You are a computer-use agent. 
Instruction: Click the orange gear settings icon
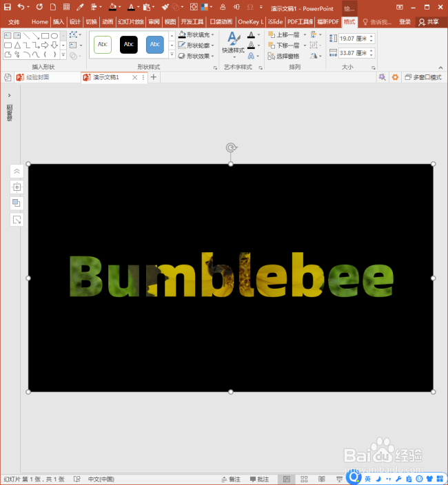pos(395,77)
